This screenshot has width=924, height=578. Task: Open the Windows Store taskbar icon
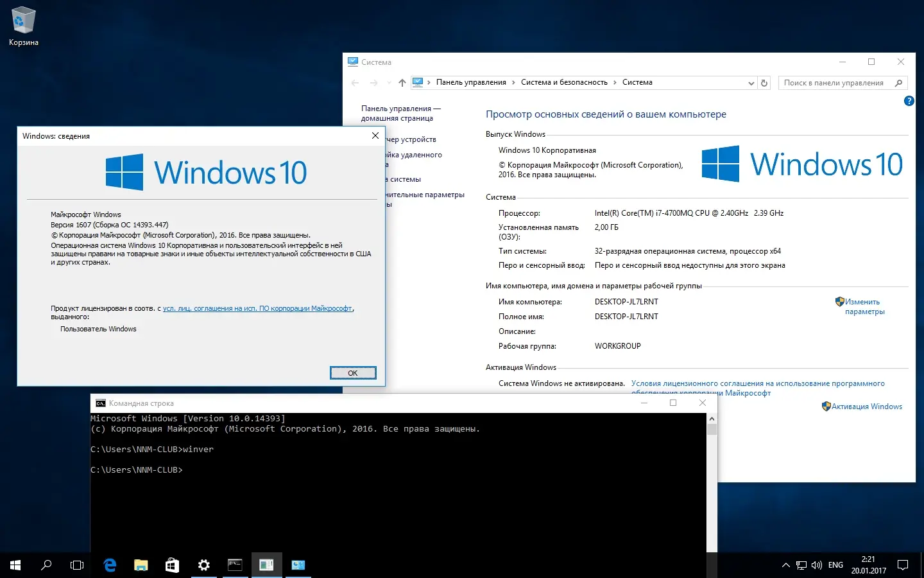172,565
